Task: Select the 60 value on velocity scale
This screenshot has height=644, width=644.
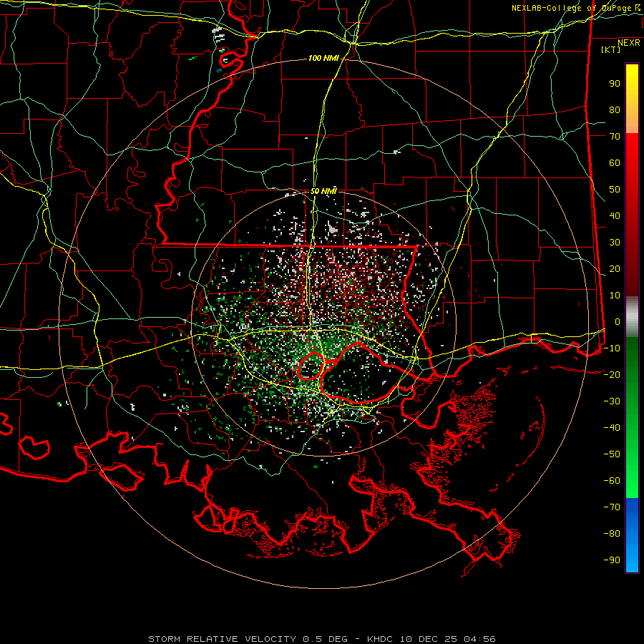Action: (615, 163)
